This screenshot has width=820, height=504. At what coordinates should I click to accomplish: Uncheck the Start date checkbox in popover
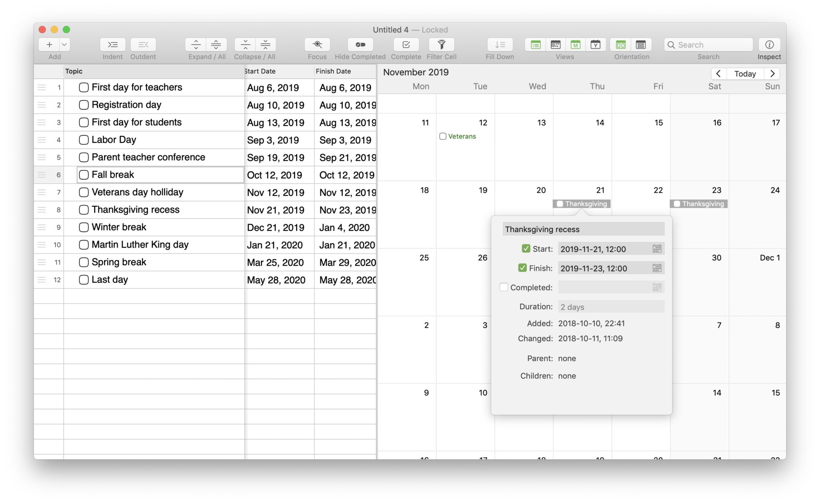[526, 248]
